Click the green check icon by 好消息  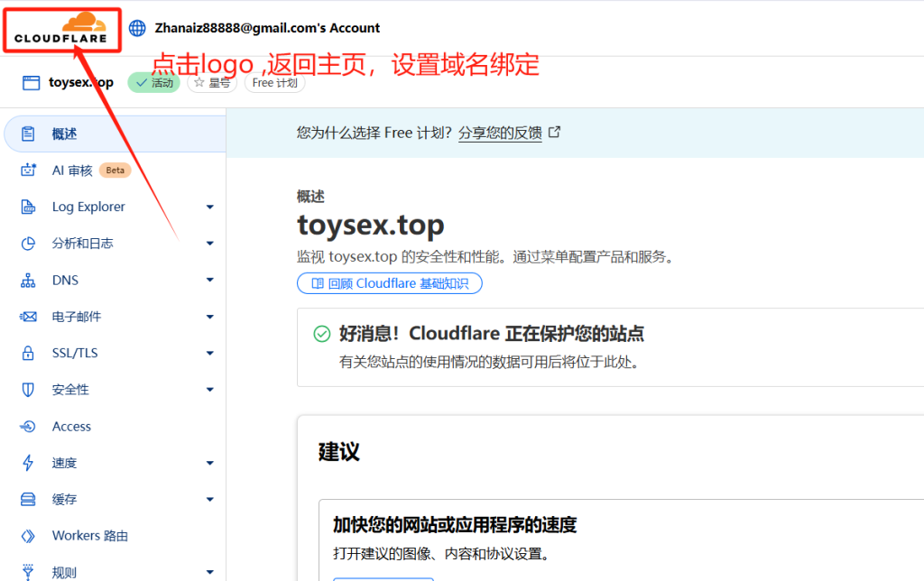pyautogui.click(x=322, y=334)
